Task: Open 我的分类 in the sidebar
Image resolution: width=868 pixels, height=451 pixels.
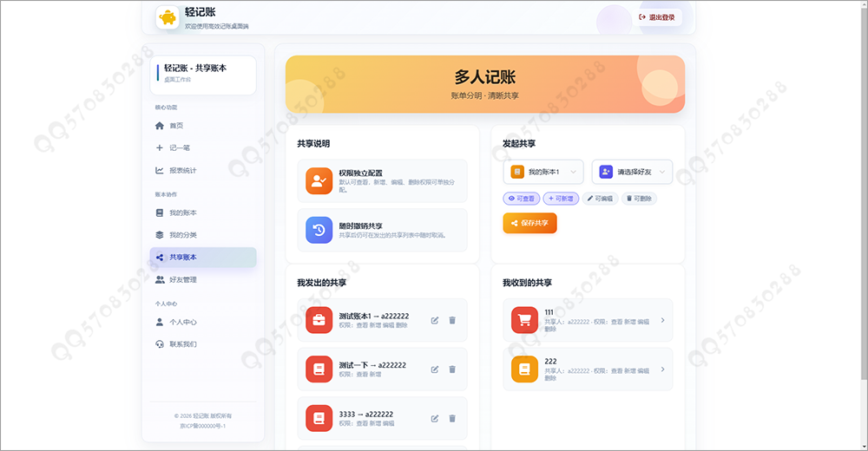Action: [203, 235]
